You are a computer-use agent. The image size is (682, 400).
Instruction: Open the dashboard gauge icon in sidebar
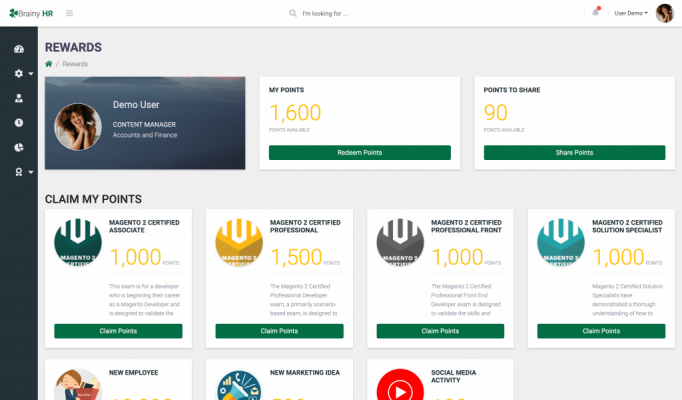click(x=19, y=49)
